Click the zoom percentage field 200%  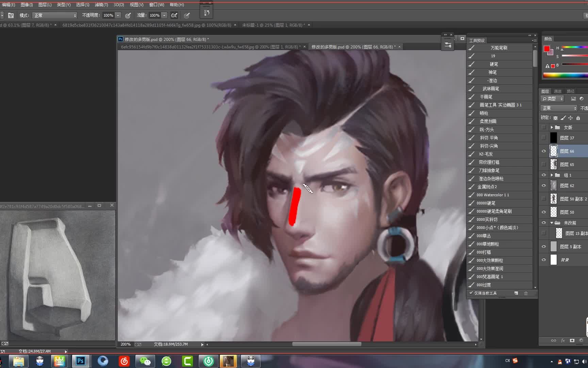(x=126, y=344)
